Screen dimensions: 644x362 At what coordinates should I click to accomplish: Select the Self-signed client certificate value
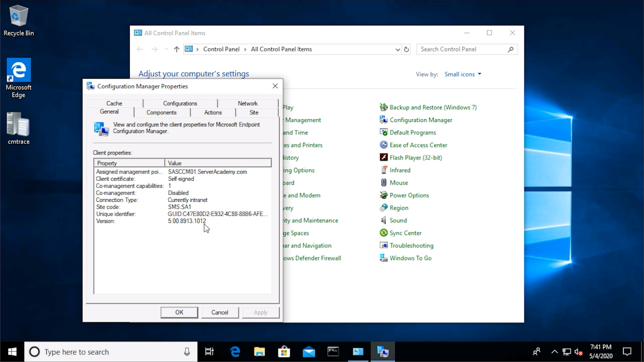pos(181,179)
